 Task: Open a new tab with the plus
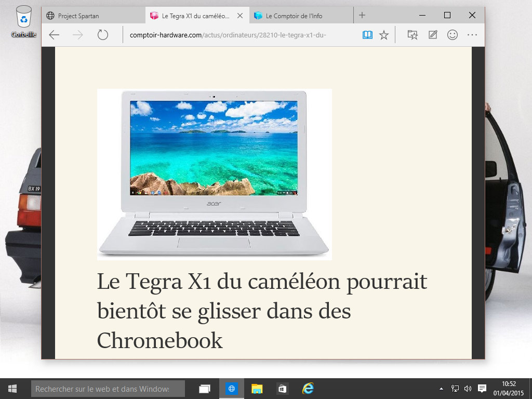tap(361, 15)
